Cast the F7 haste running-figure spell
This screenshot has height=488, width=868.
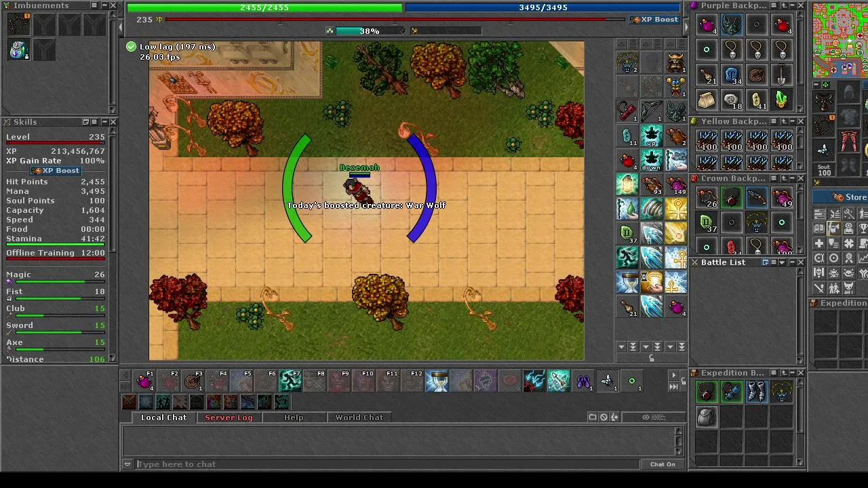pyautogui.click(x=291, y=382)
